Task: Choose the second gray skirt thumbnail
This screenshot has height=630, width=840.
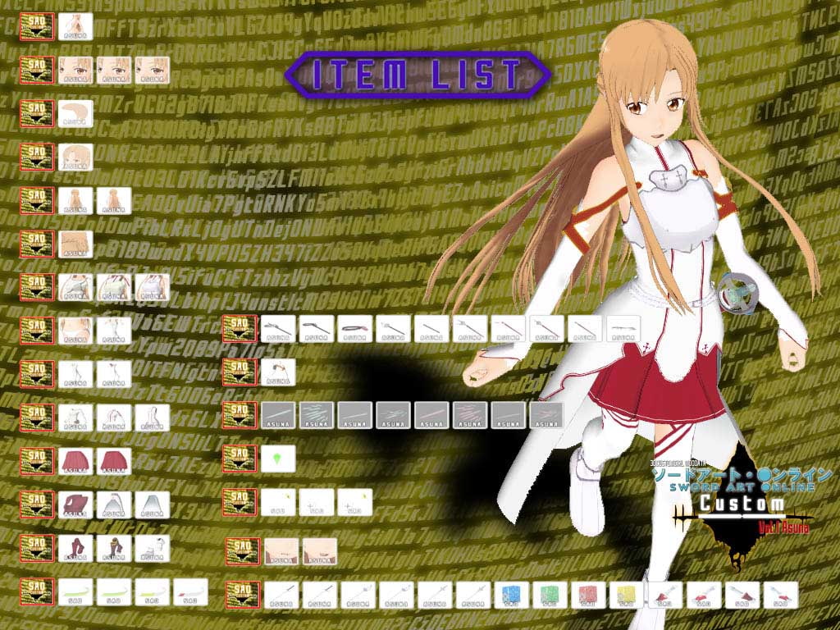Action: click(x=152, y=505)
